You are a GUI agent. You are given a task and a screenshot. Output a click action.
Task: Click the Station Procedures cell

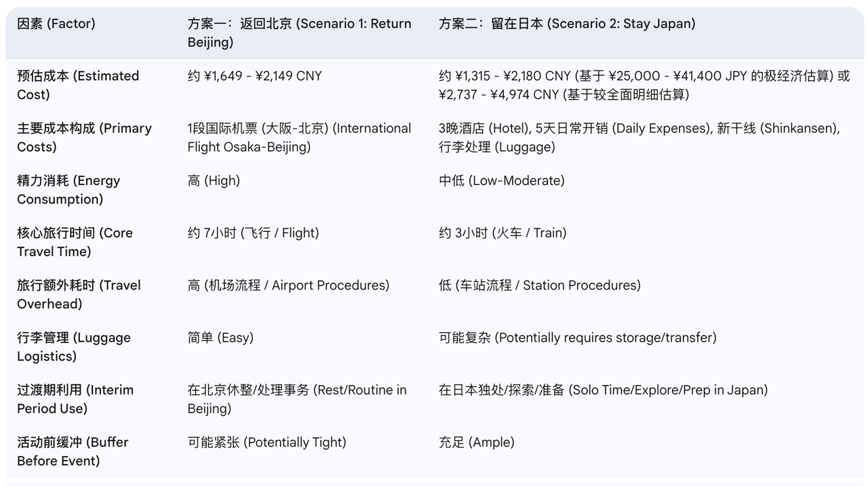coord(539,285)
